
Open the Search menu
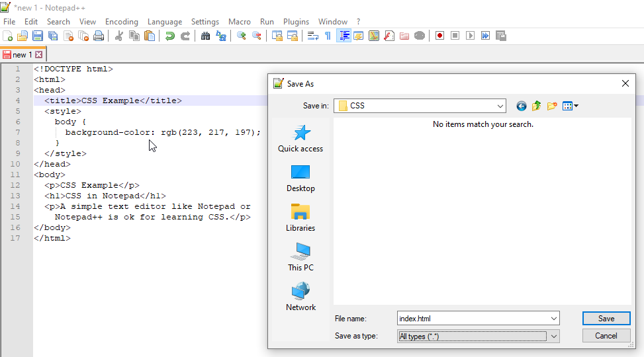58,22
